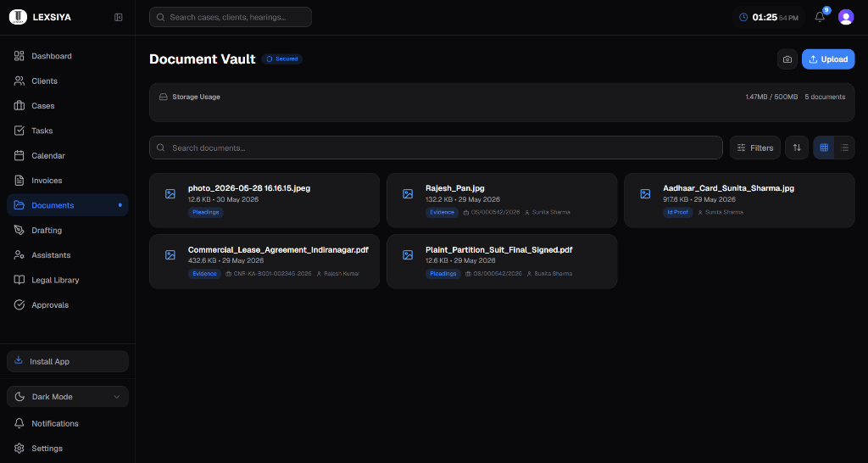Open the Cases section
The width and height of the screenshot is (868, 463).
[x=68, y=106]
